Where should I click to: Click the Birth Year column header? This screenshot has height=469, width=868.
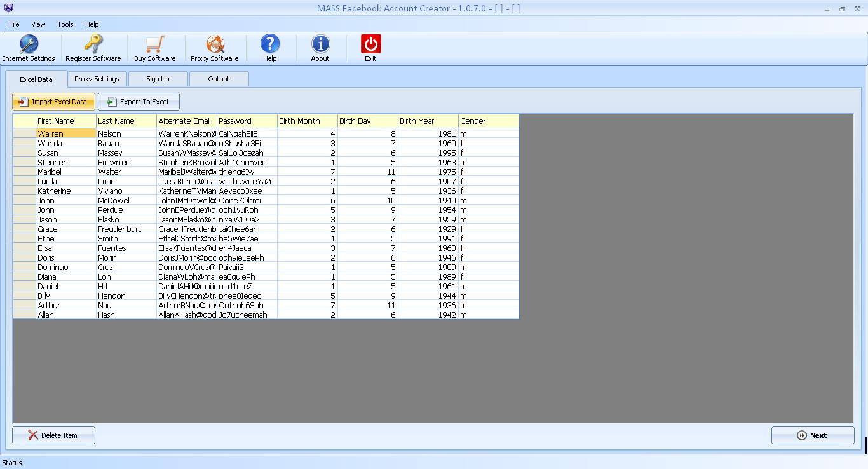(x=428, y=121)
